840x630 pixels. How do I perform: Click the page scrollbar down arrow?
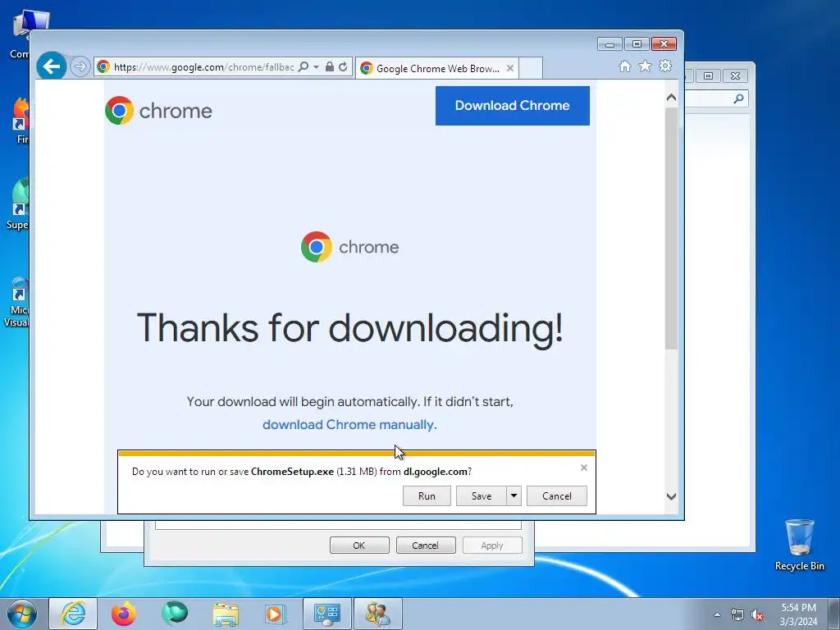[671, 496]
